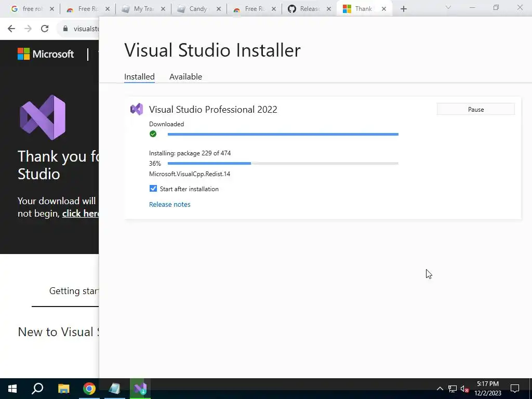The image size is (532, 399).
Task: Click the Visual Studio Installer taskbar icon
Action: (140, 389)
